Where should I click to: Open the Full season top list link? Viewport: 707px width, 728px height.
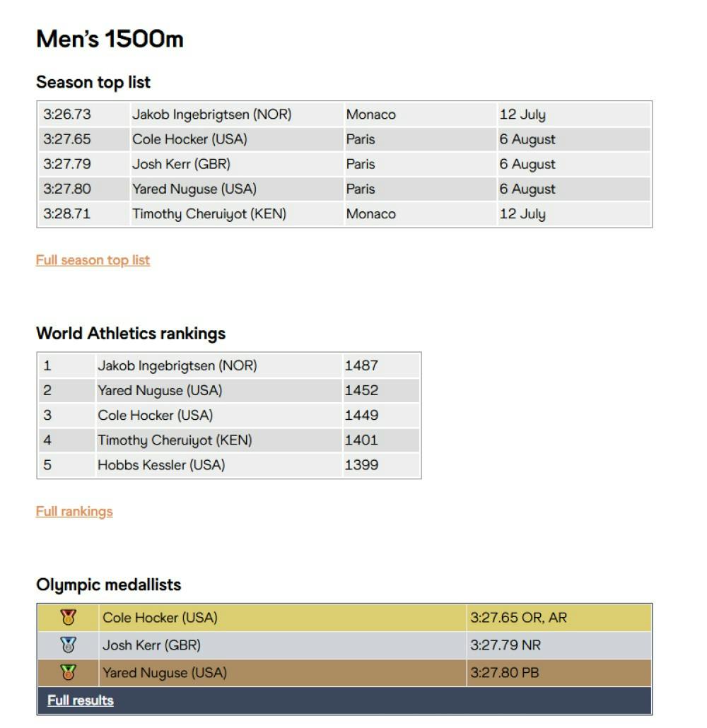coord(93,260)
